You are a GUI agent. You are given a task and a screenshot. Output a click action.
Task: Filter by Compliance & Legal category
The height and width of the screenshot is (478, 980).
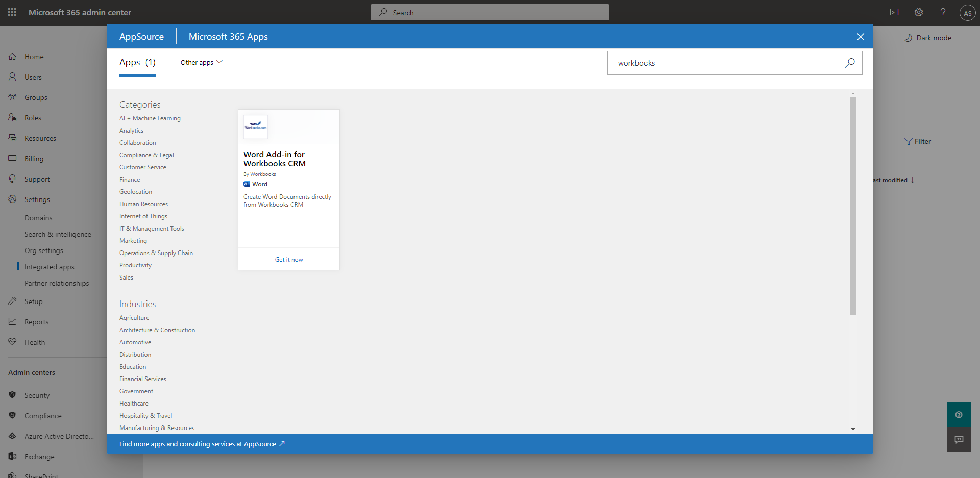(146, 155)
